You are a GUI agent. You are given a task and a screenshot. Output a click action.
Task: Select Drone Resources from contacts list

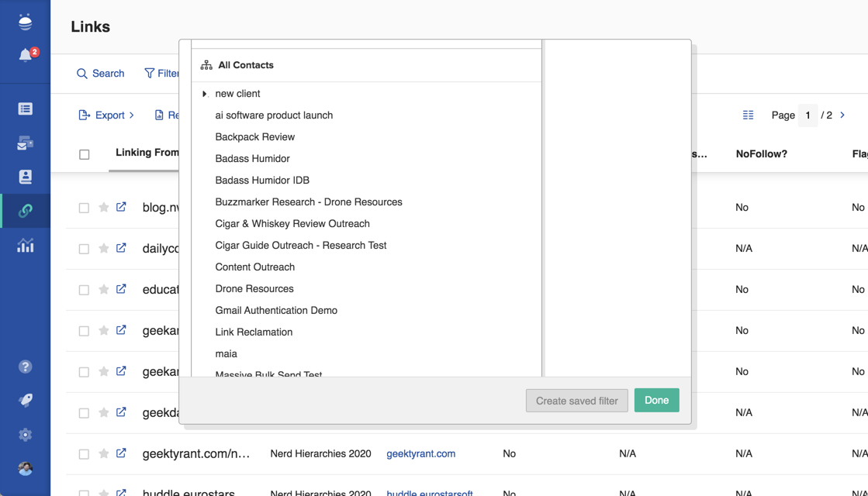[x=254, y=288]
